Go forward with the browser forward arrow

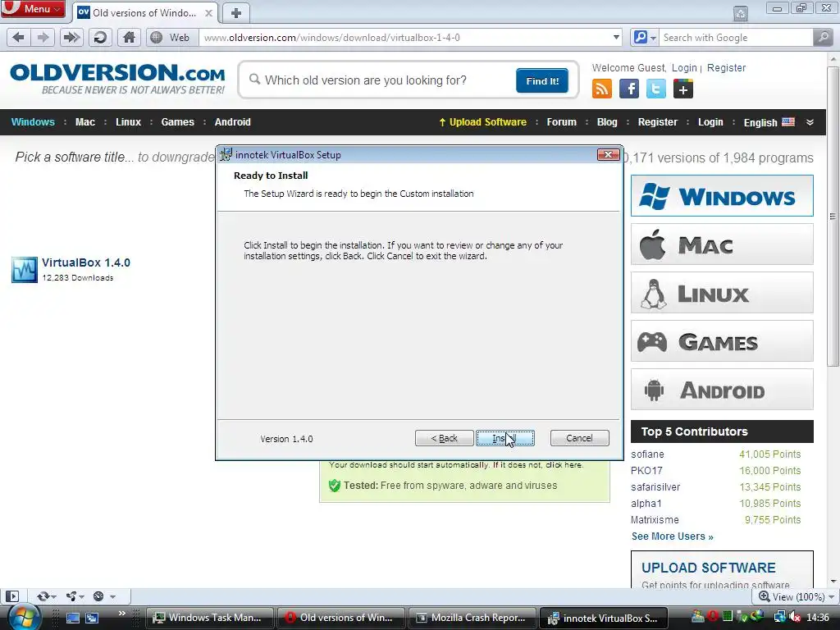coord(43,38)
